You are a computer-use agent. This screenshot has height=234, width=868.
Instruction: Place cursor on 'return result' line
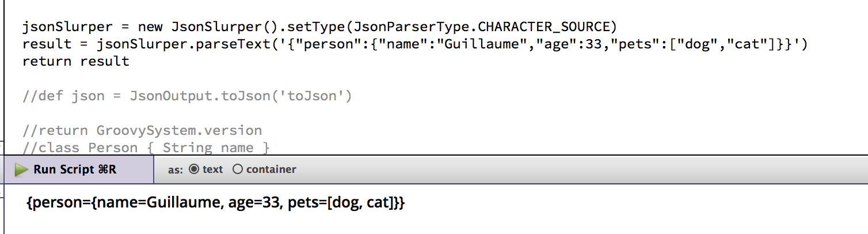[76, 61]
